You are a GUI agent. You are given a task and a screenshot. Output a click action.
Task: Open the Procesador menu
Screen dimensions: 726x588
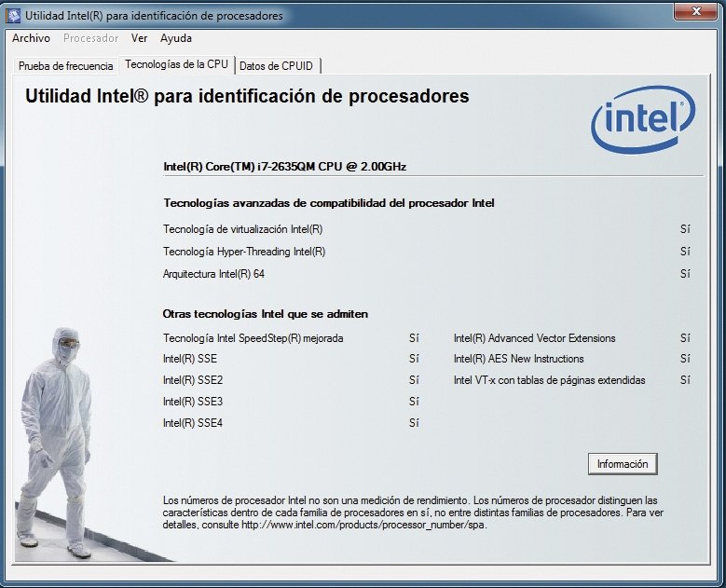90,38
